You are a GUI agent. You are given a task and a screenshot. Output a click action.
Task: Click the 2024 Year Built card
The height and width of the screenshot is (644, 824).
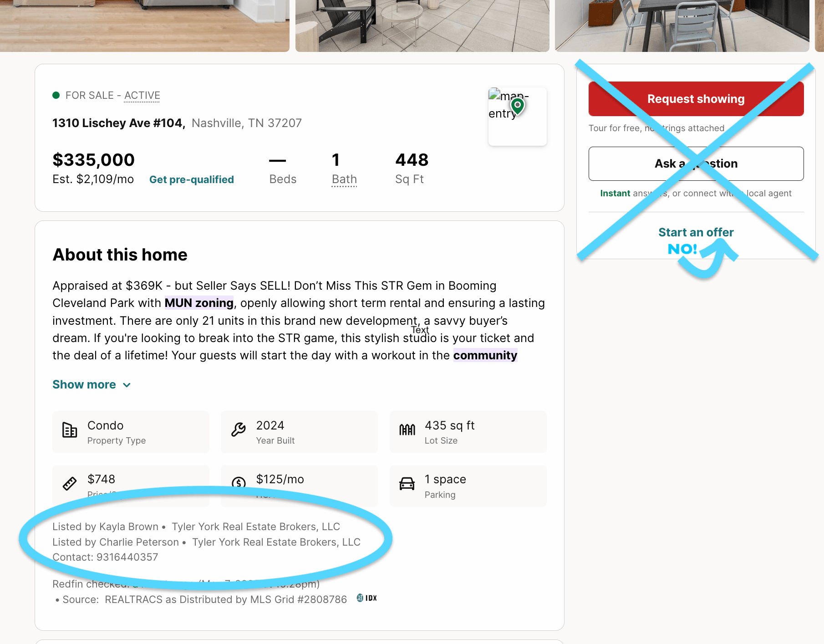(299, 432)
